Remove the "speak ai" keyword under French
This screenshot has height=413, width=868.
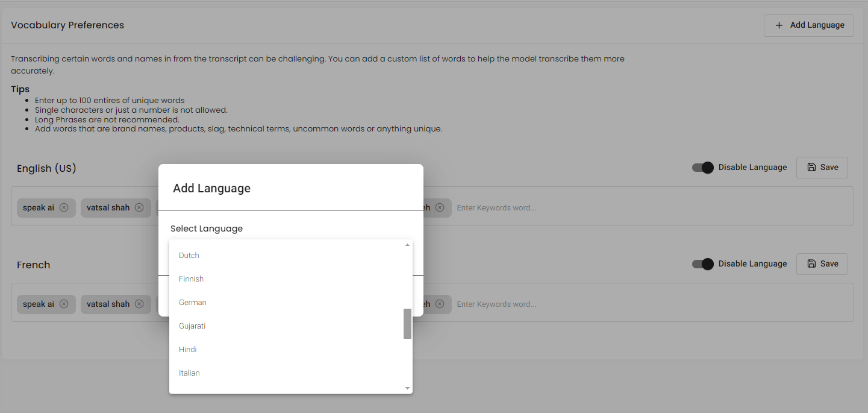pyautogui.click(x=64, y=304)
